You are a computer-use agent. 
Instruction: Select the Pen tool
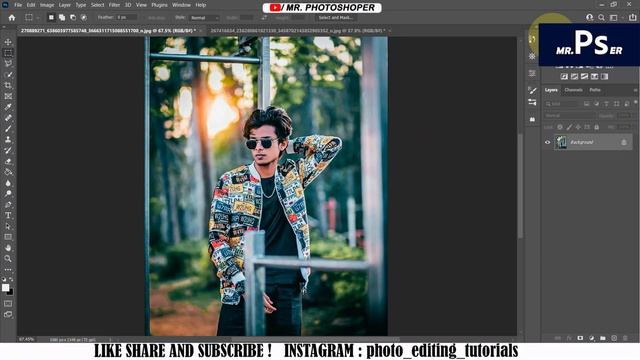click(x=8, y=204)
